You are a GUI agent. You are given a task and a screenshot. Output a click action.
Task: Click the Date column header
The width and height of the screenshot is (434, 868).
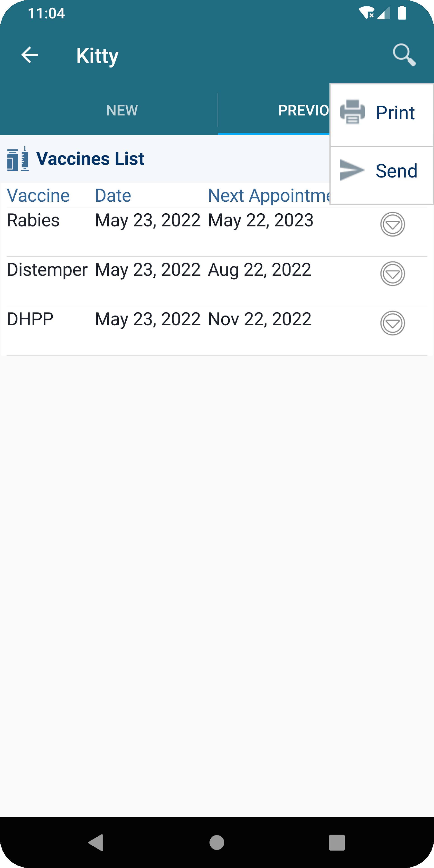(113, 196)
